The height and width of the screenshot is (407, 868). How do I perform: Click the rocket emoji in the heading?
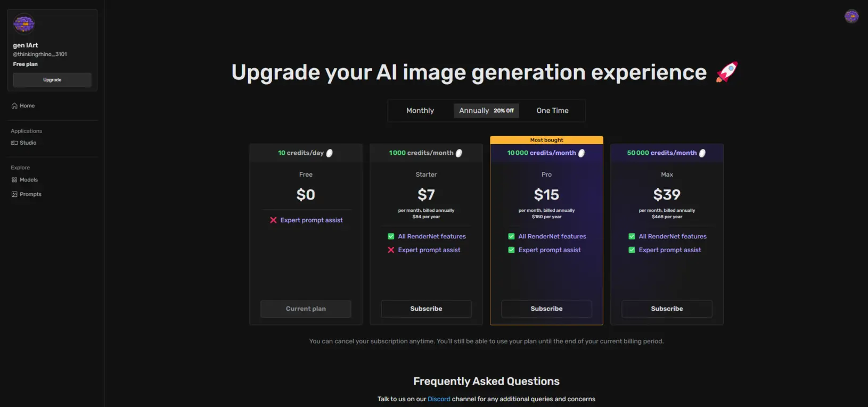click(727, 72)
